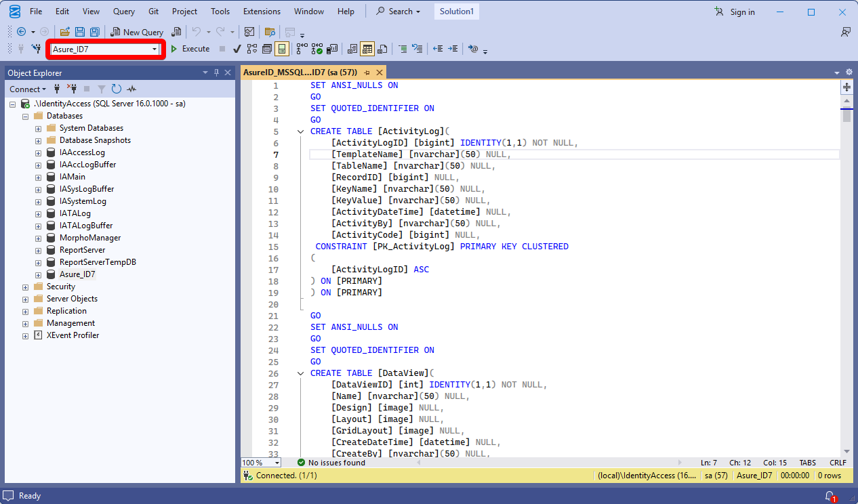Open the 100 % zoom level combo box
Image resolution: width=858 pixels, height=504 pixels.
277,463
